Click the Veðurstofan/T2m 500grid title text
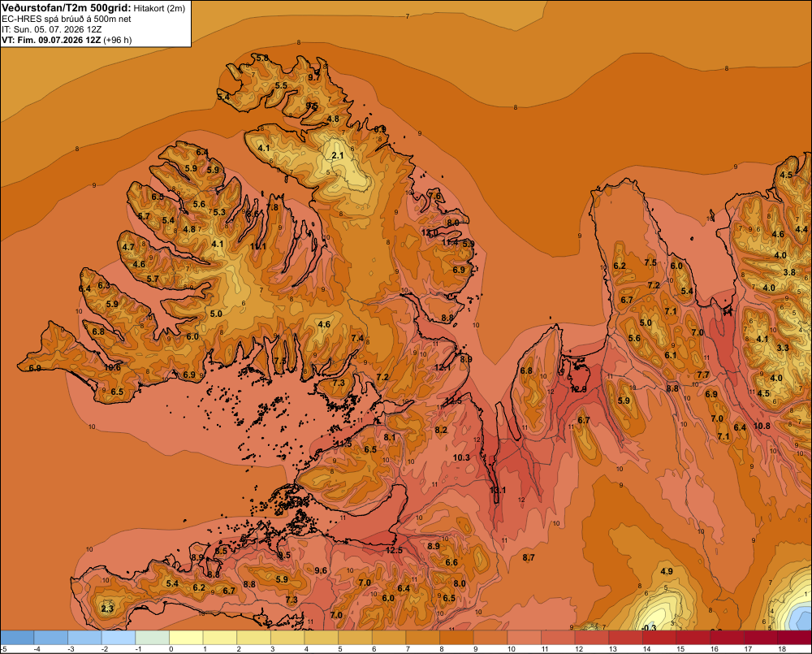The width and height of the screenshot is (812, 654). coord(66,7)
